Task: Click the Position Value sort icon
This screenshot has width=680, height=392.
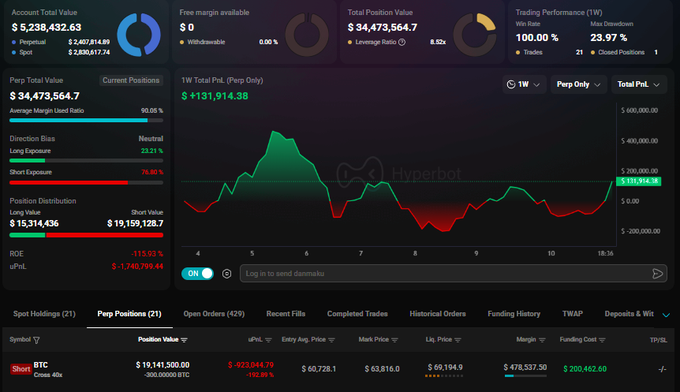Action: (x=184, y=340)
